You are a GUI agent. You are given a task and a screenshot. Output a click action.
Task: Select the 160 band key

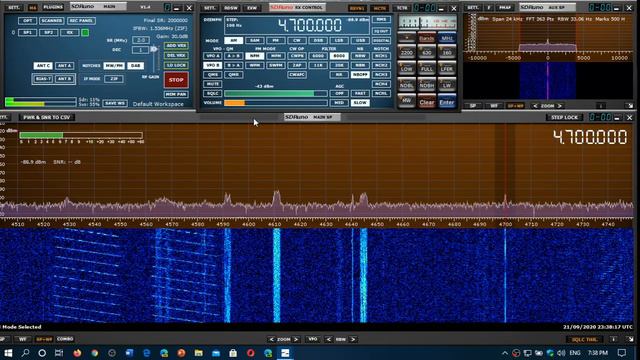coord(447,52)
